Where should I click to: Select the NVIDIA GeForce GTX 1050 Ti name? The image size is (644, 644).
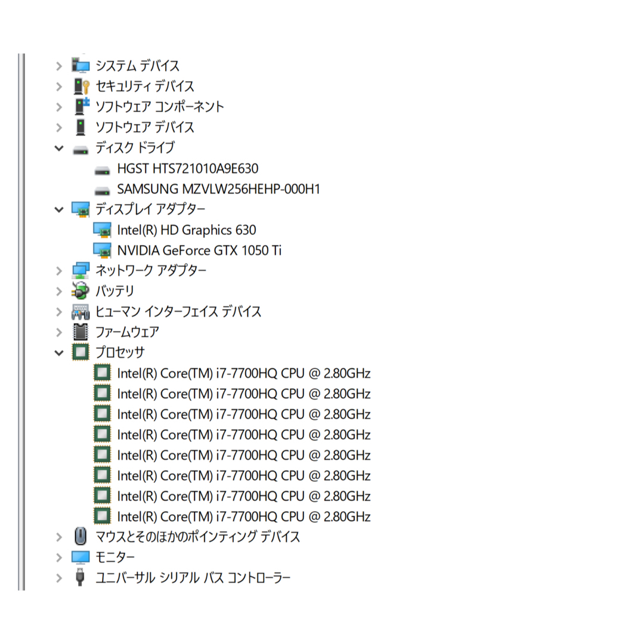tap(199, 250)
